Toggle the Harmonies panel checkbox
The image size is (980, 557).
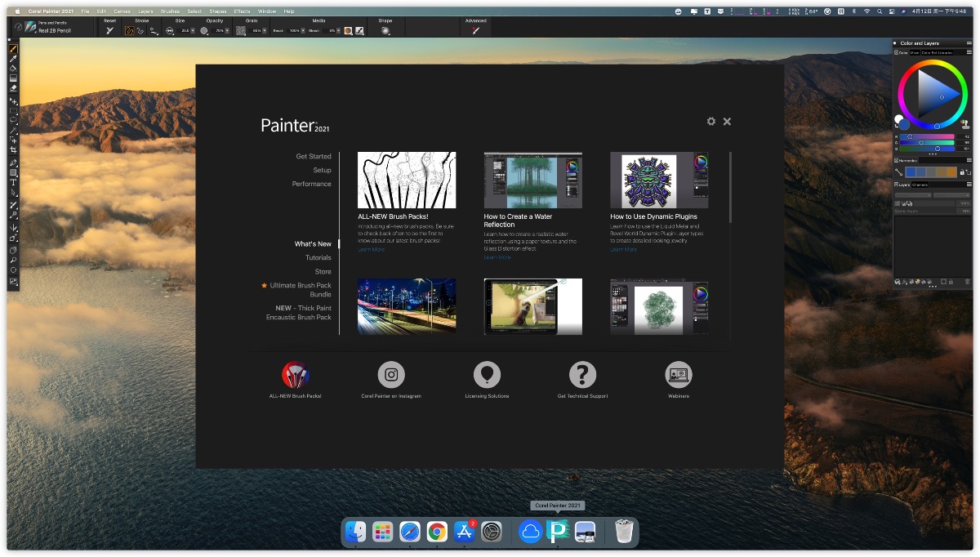(897, 160)
